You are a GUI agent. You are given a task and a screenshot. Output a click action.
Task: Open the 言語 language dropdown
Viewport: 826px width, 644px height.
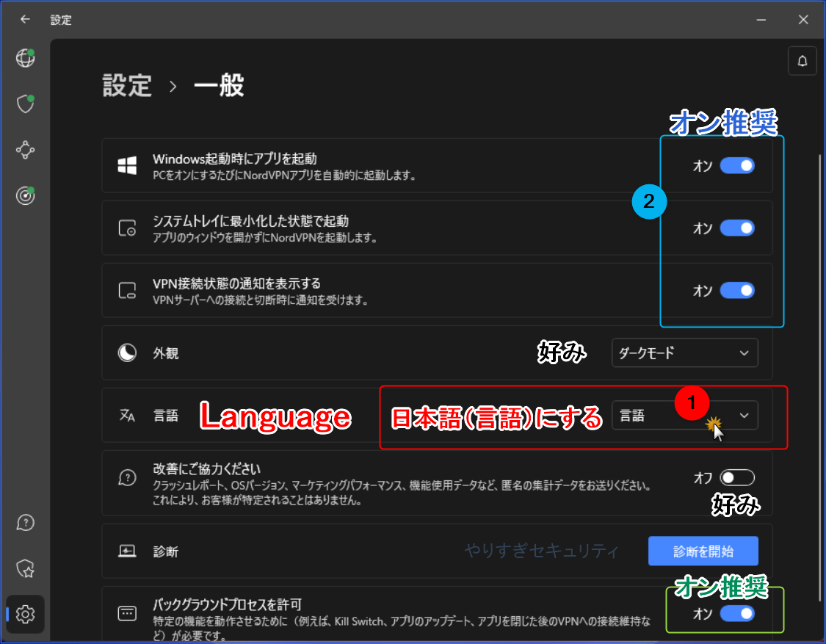point(684,416)
